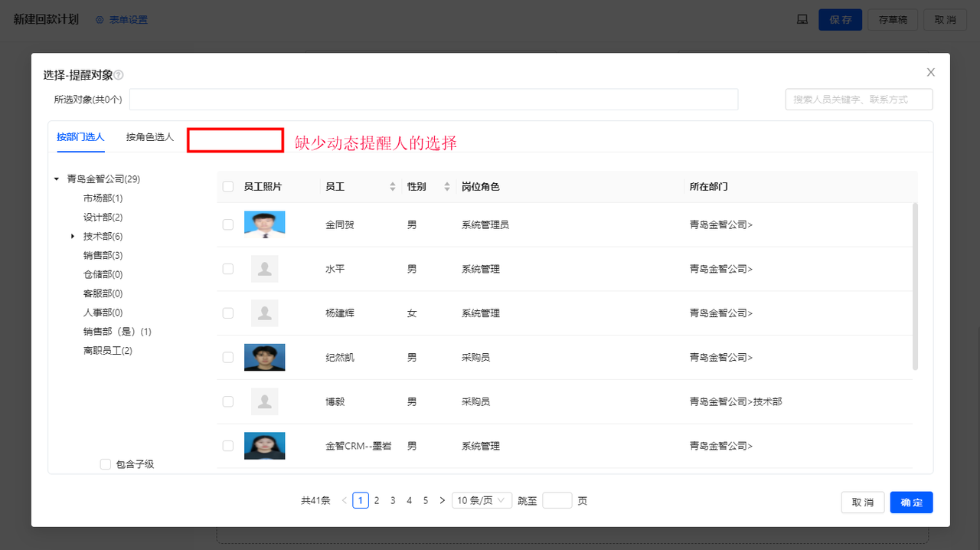Click the 跳至 page number input field
This screenshot has height=550, width=980.
point(557,499)
